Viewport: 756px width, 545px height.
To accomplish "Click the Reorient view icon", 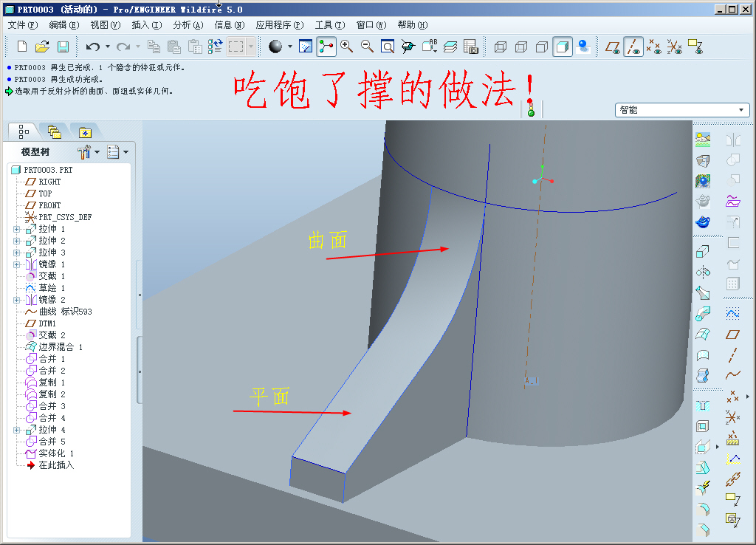I will pos(408,47).
